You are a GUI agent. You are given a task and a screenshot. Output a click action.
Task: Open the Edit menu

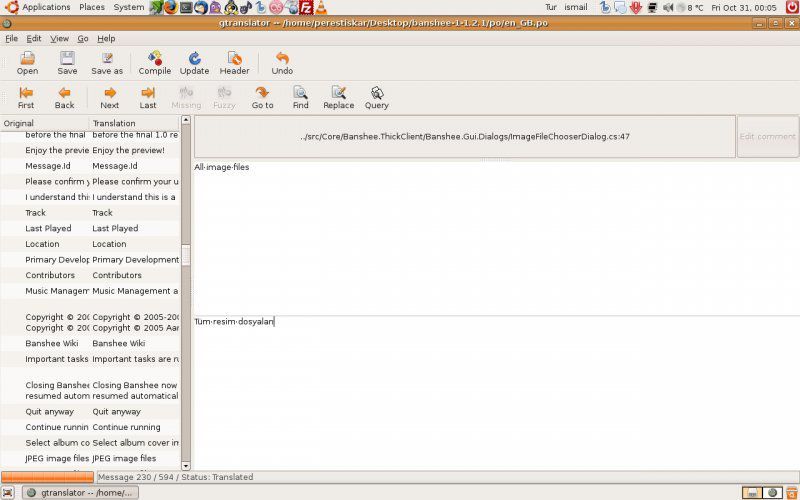(34, 39)
